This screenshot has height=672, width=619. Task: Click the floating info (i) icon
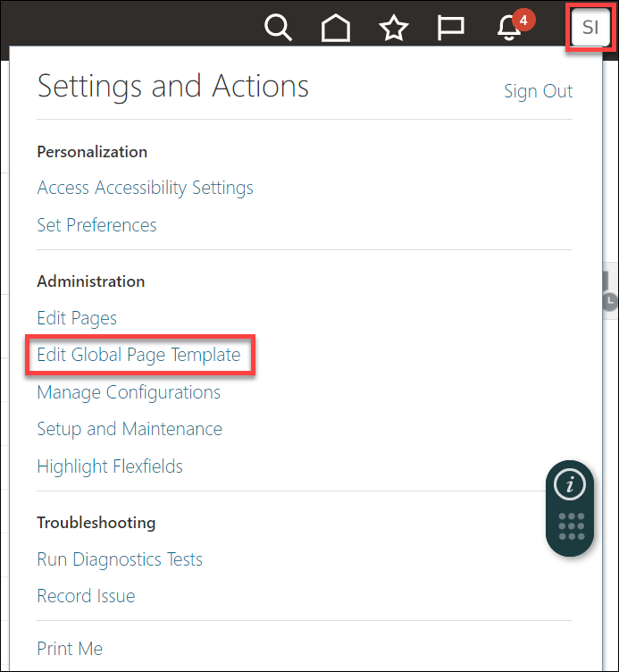(570, 484)
